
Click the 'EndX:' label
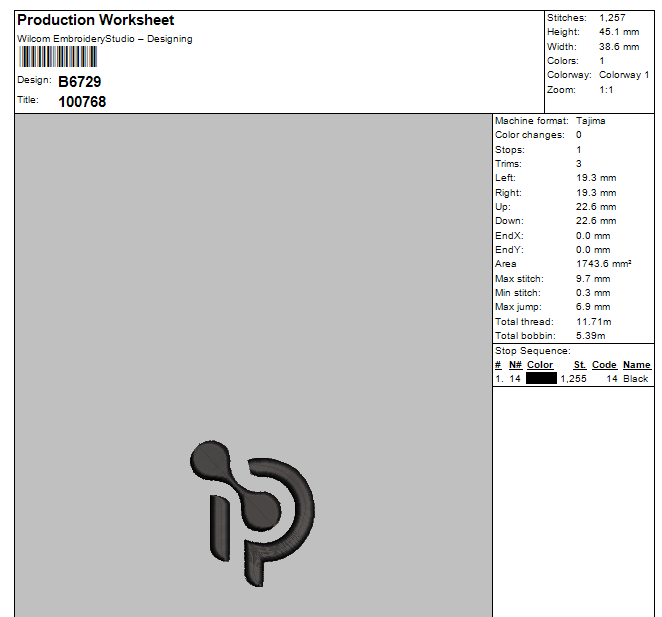pos(510,236)
